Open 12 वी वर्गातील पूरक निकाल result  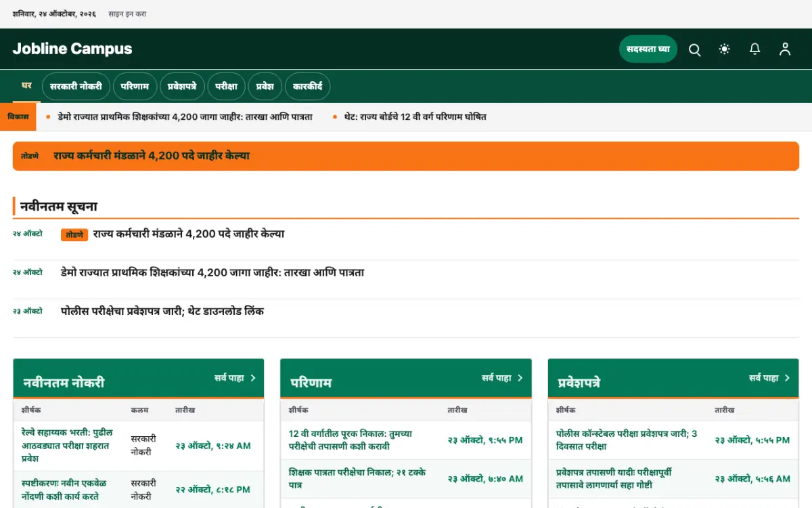coord(351,440)
